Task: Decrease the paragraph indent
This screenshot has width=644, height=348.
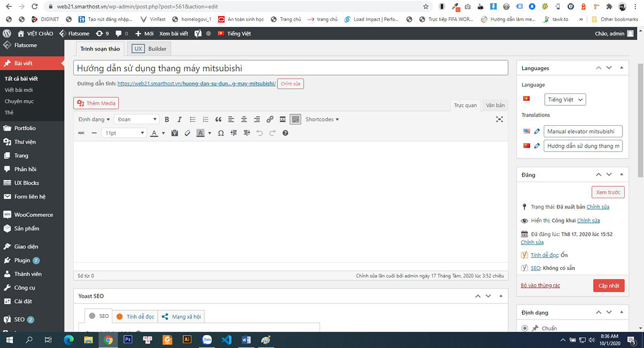Action: click(x=233, y=133)
